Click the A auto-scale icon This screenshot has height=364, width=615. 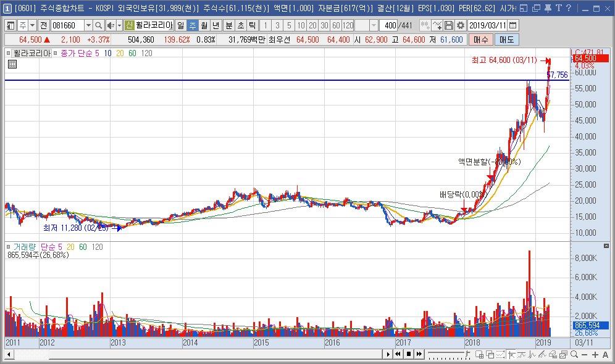coord(605,355)
